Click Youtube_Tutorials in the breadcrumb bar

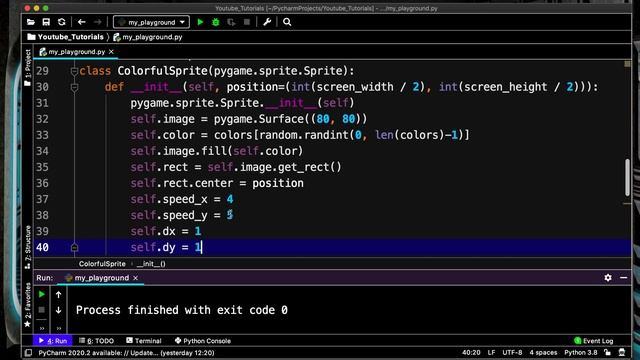(70, 37)
